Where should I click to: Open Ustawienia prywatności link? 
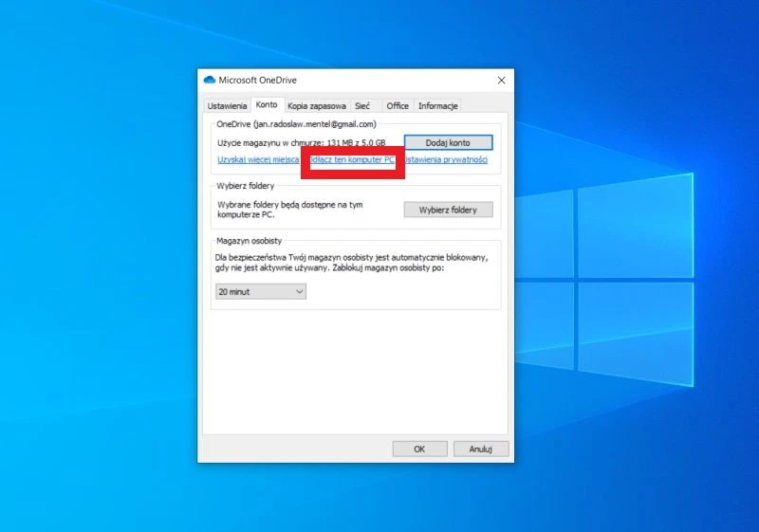pos(446,159)
